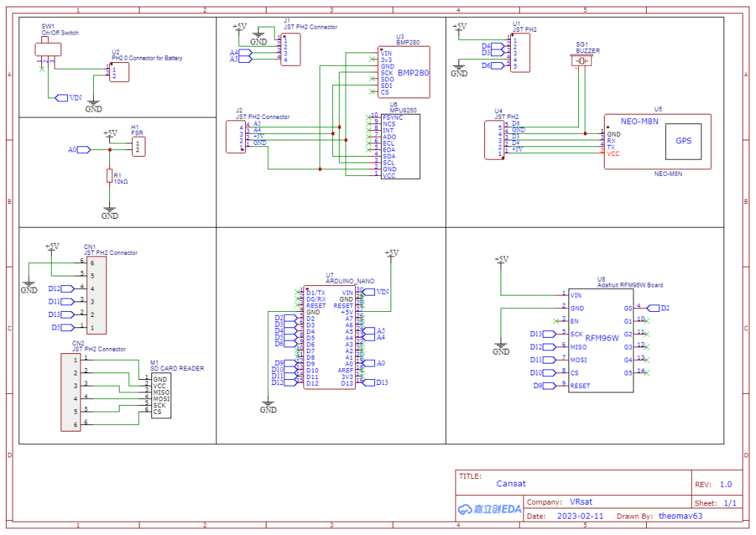This screenshot has width=756, height=535.
Task: Click the Arduino Nano U7 component body
Action: 330,337
